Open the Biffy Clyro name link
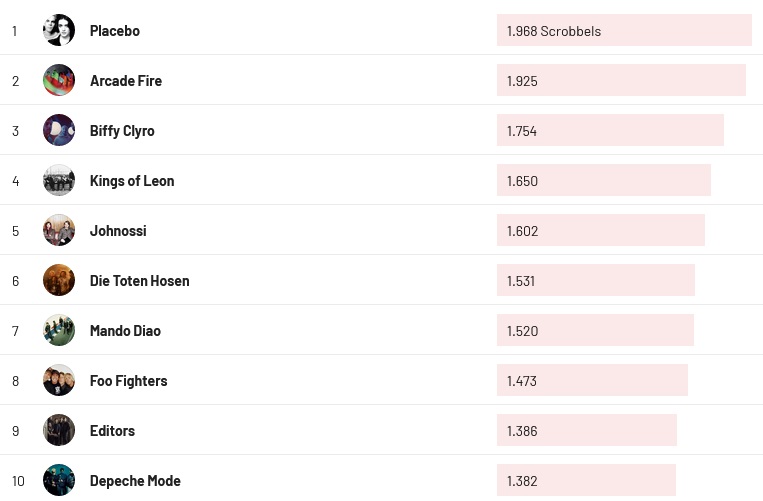The width and height of the screenshot is (763, 501). click(122, 131)
